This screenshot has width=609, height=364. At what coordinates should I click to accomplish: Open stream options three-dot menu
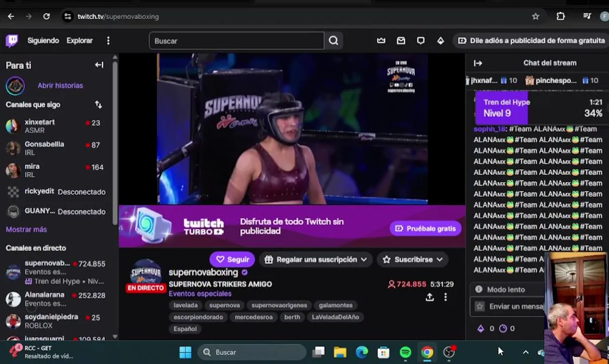pyautogui.click(x=446, y=297)
